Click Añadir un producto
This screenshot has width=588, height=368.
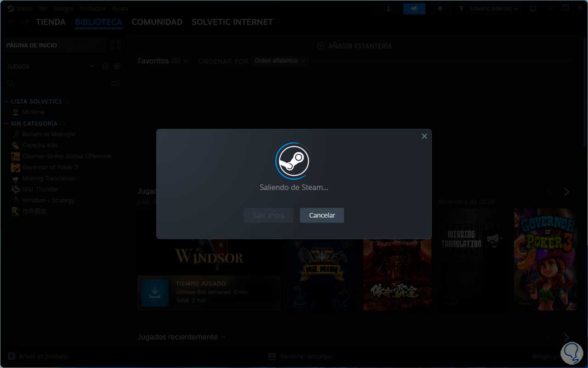point(39,356)
